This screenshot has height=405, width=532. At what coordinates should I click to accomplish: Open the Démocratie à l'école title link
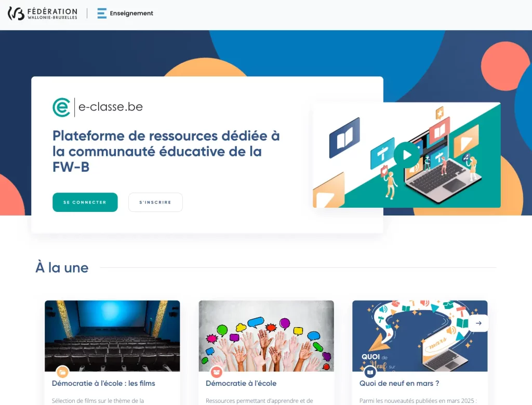(x=241, y=383)
